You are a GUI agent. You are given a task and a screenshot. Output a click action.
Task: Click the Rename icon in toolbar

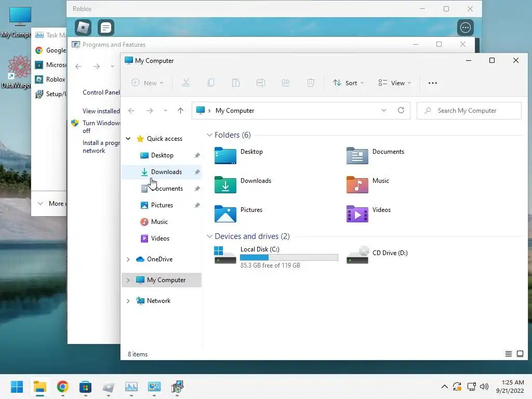(x=261, y=83)
